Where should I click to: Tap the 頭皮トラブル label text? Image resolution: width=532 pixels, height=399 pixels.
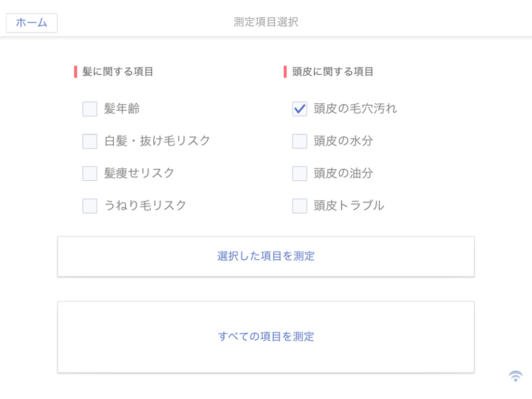[349, 206]
